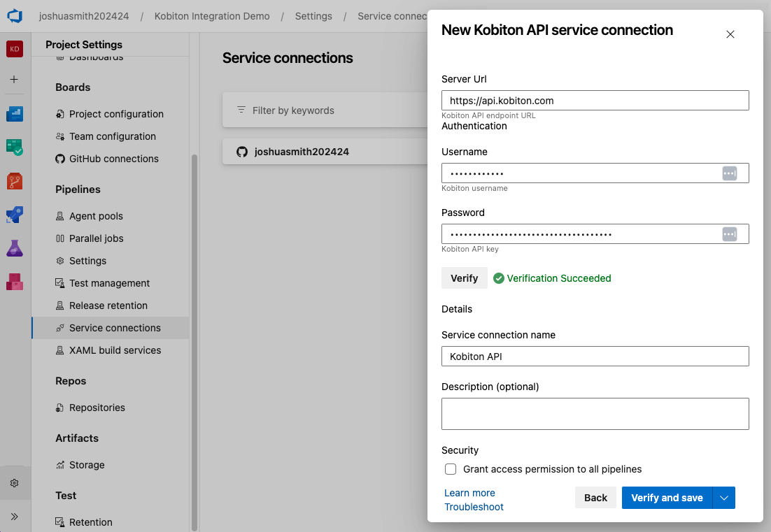771x532 pixels.
Task: Select Service connections in settings menu
Action: (111, 328)
